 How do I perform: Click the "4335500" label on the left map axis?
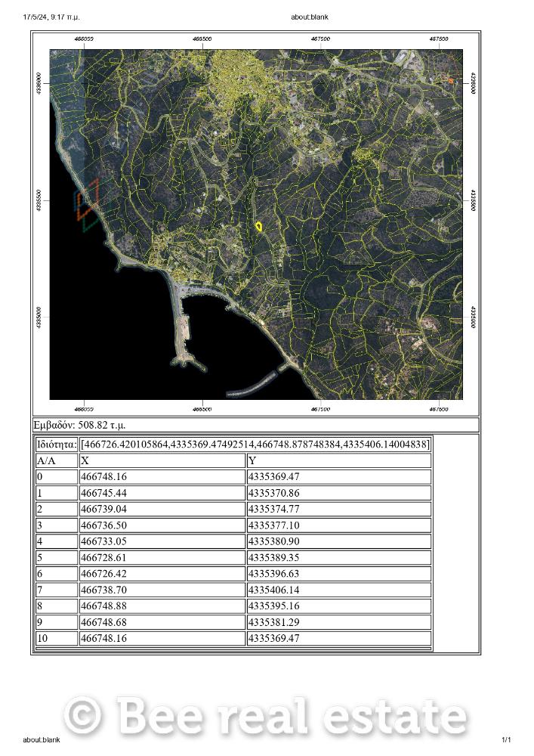point(39,200)
